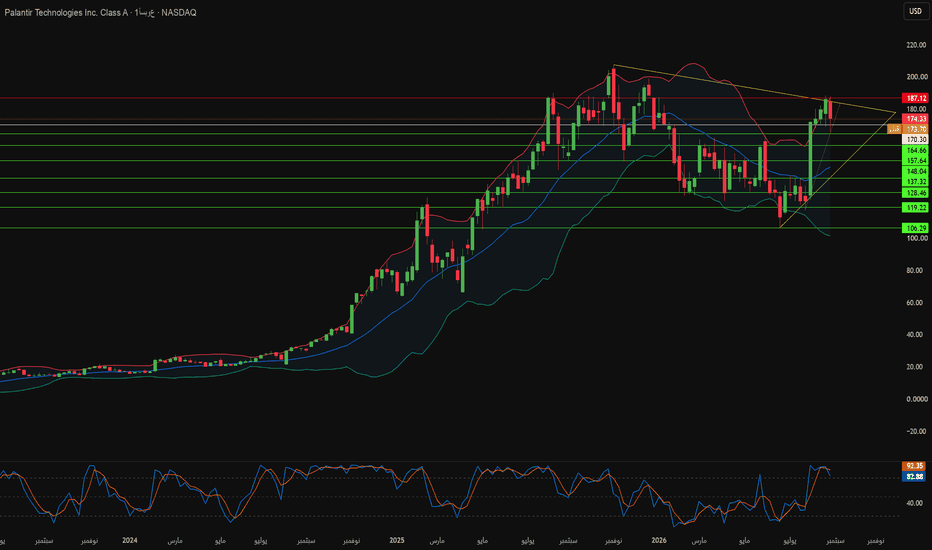Select the blue 82.88 stochastic value label
Screen dimensions: 932x550
click(914, 476)
